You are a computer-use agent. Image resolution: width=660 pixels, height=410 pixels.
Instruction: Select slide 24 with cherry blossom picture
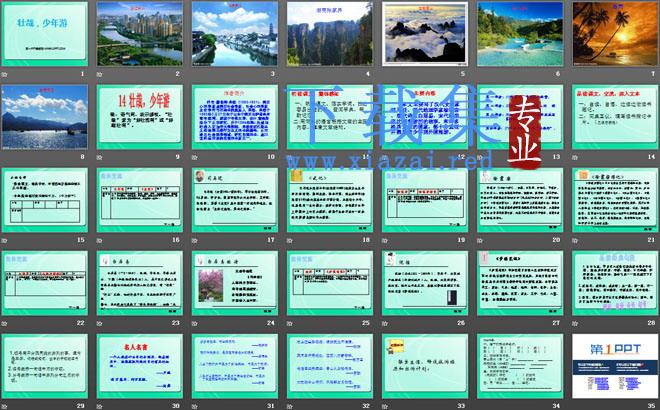click(235, 283)
